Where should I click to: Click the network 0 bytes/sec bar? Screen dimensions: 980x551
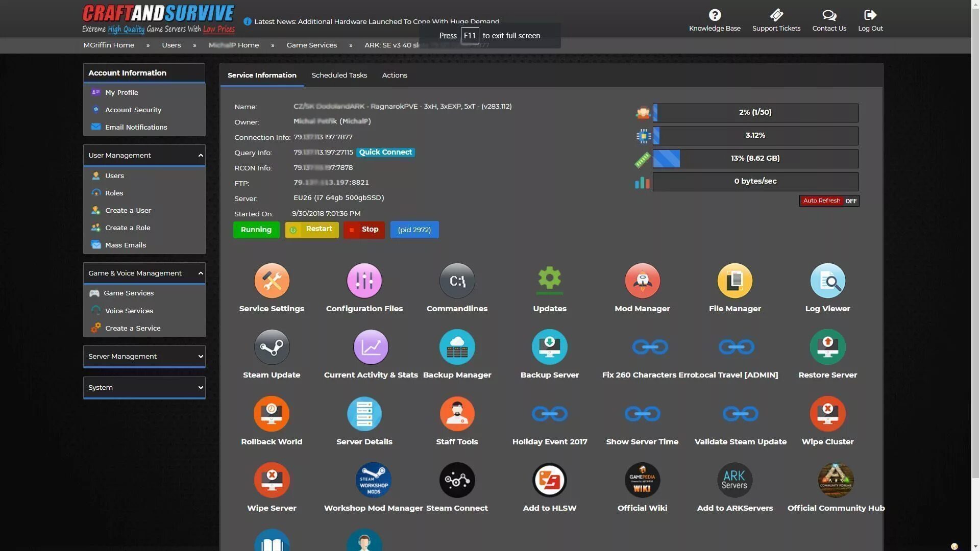point(755,182)
